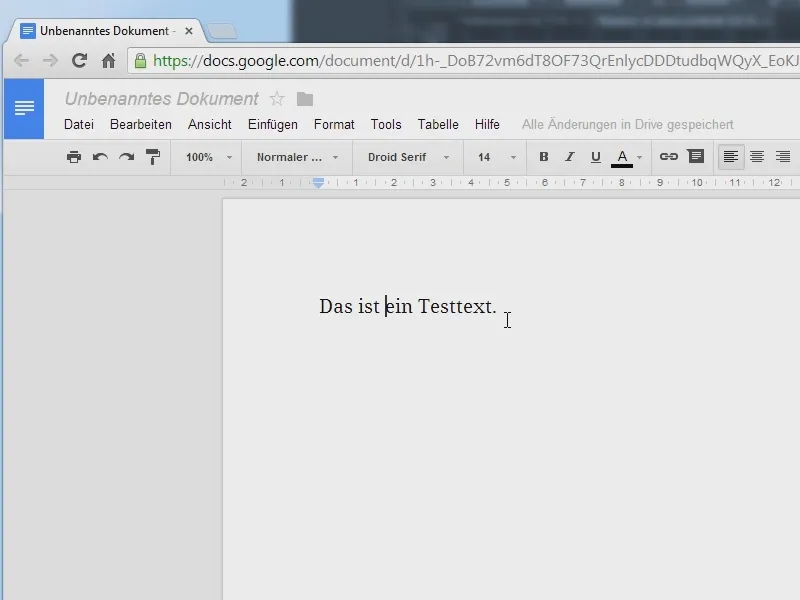Click the blue indent marker on the ruler

318,183
